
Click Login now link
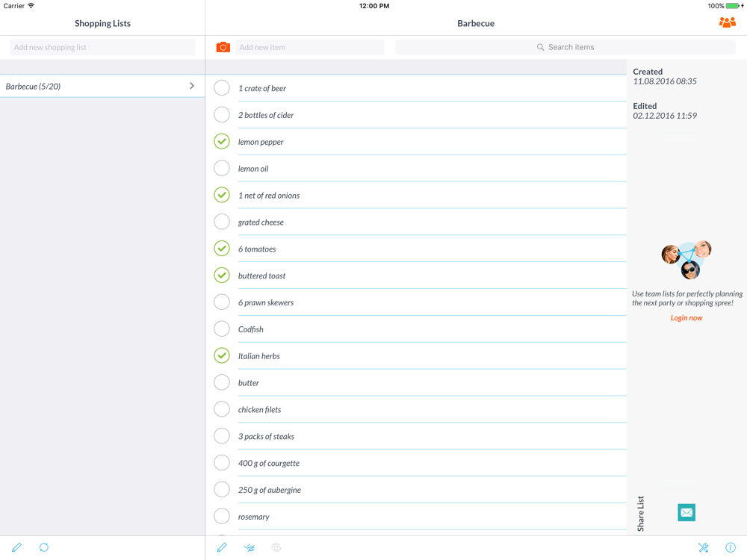(x=686, y=317)
